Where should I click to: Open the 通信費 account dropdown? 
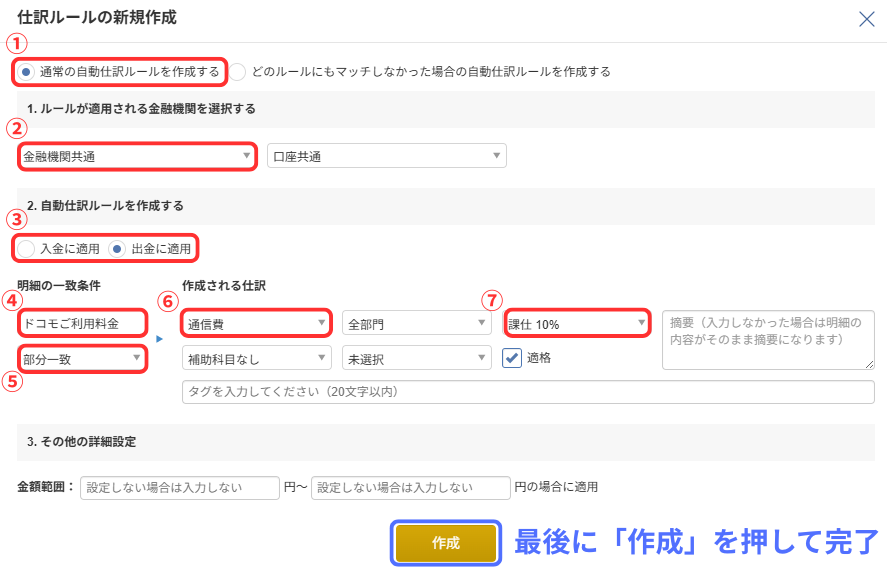point(257,324)
